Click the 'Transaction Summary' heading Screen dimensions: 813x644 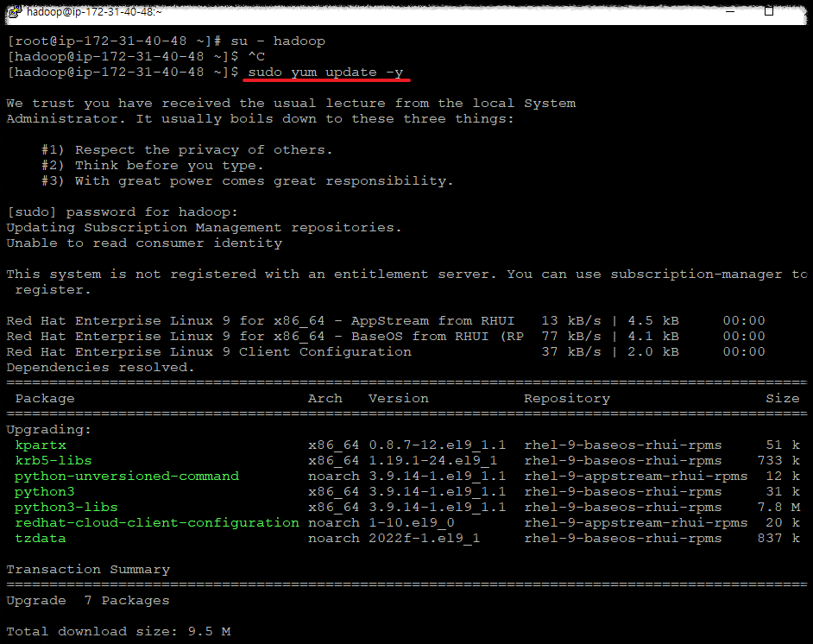(88, 570)
